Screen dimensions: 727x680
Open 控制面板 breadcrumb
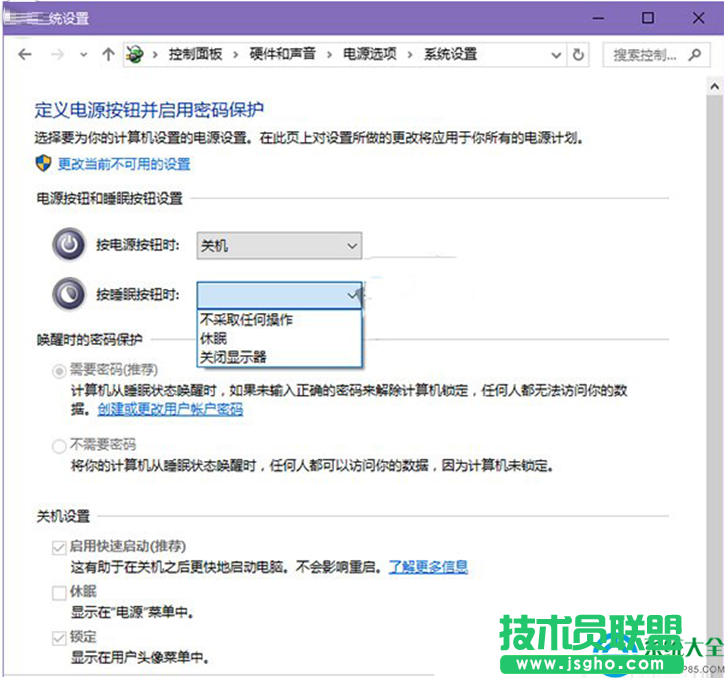pos(195,54)
